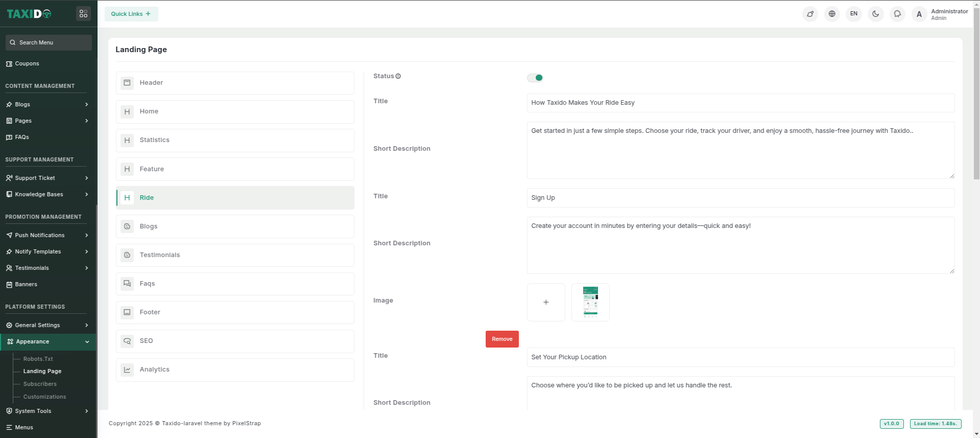Viewport: 980px width, 438px height.
Task: Open the notifications bell icon
Action: click(x=897, y=14)
